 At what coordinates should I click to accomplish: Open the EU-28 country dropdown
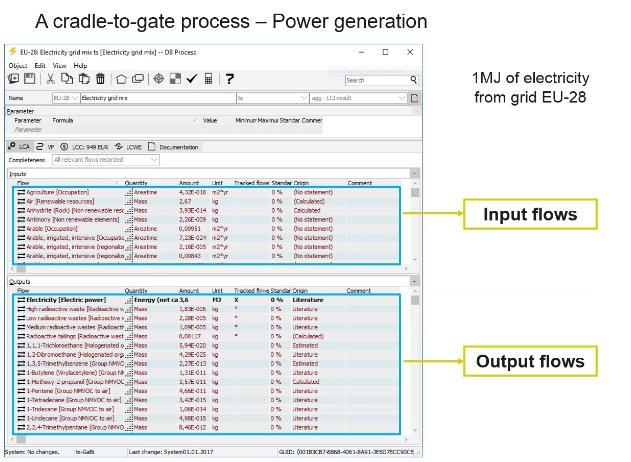(x=74, y=98)
